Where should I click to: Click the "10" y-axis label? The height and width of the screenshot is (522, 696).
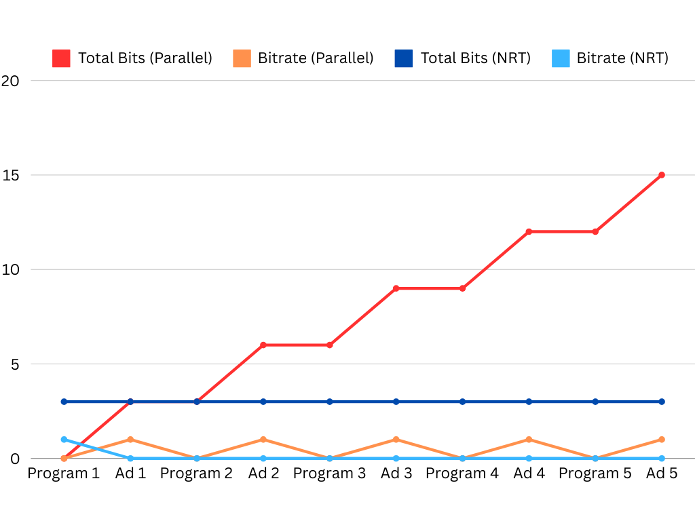pyautogui.click(x=10, y=270)
